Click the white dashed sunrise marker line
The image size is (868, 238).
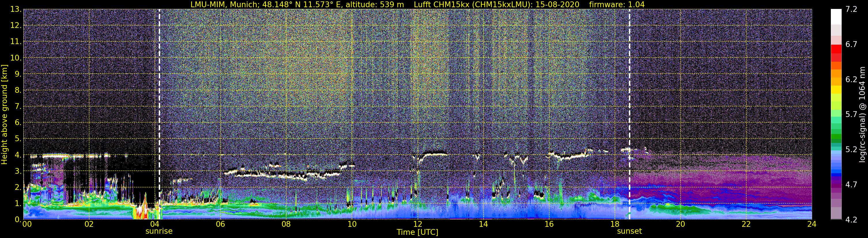(159, 114)
